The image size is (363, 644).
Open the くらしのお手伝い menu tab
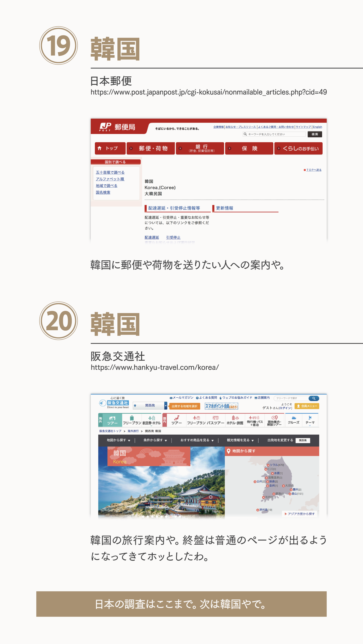tap(298, 148)
